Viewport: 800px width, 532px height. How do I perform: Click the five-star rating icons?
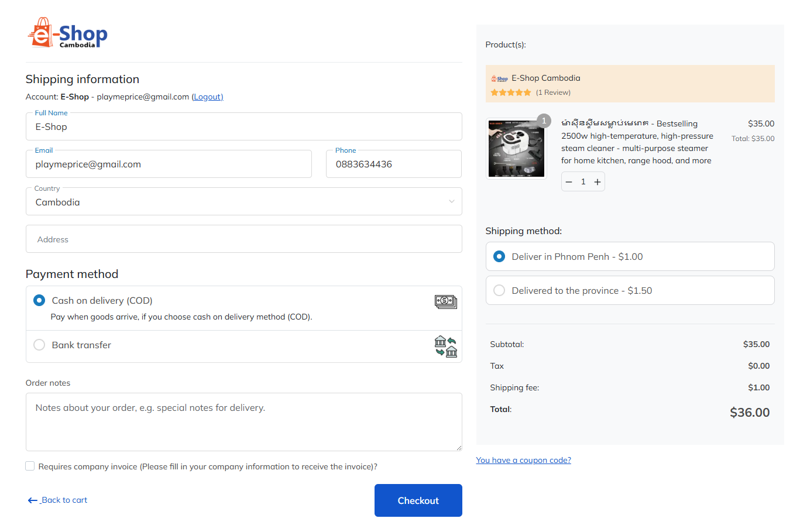click(x=511, y=92)
